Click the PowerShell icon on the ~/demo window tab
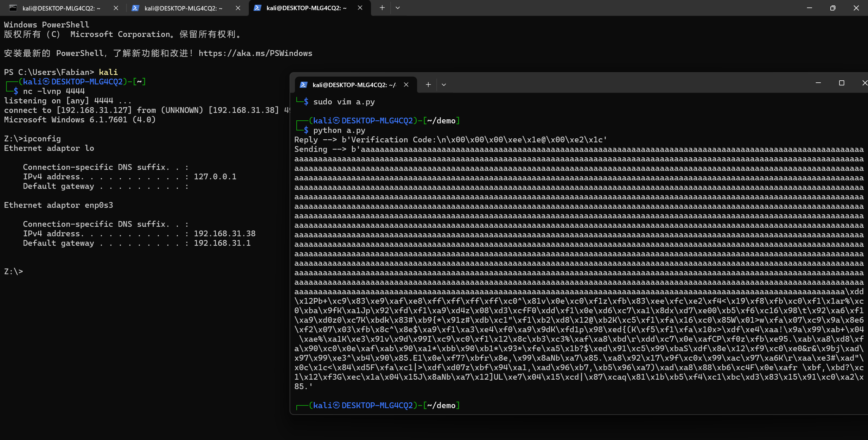 pos(303,85)
